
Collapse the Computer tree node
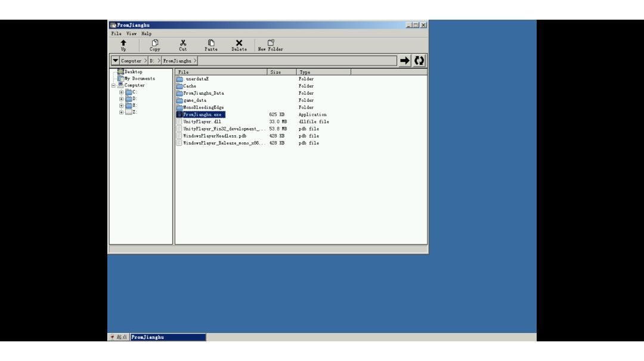(x=113, y=86)
